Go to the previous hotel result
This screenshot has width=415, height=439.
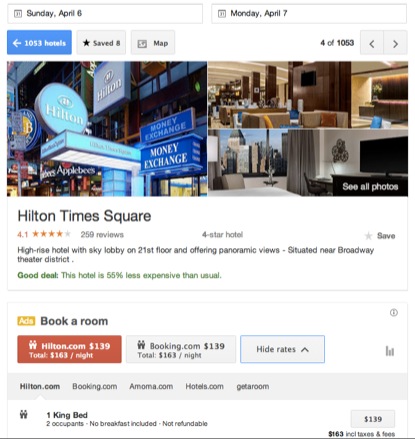372,43
